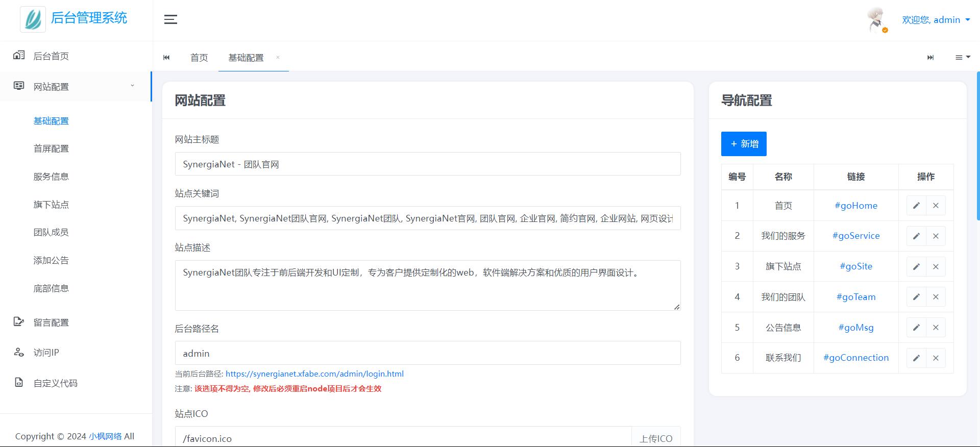
Task: Edit the 公告信息 navigation row
Action: coord(916,328)
